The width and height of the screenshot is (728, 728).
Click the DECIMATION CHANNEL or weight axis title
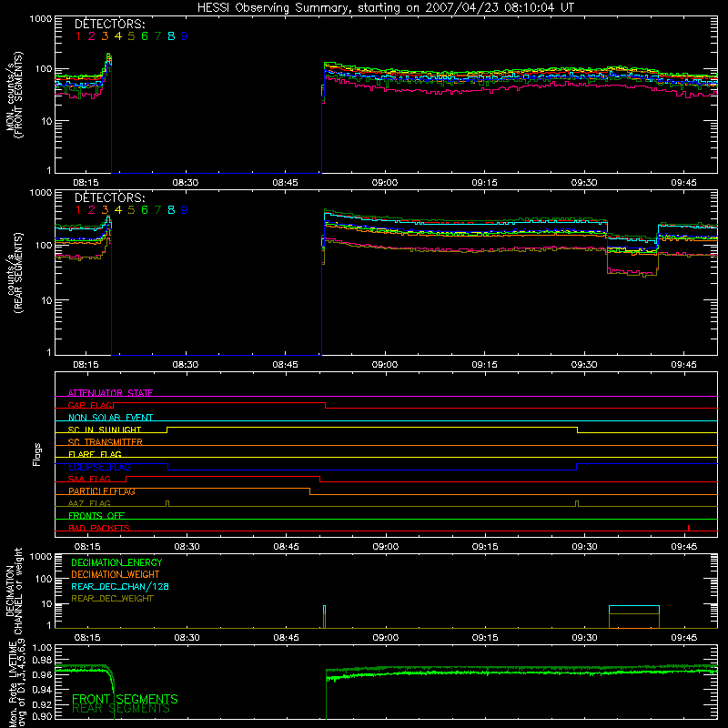[14, 591]
